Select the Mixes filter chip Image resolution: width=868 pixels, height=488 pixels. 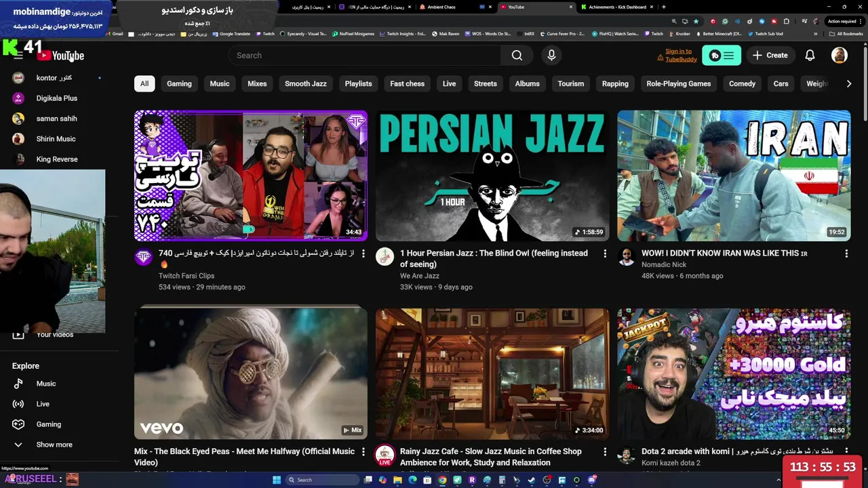click(x=257, y=84)
